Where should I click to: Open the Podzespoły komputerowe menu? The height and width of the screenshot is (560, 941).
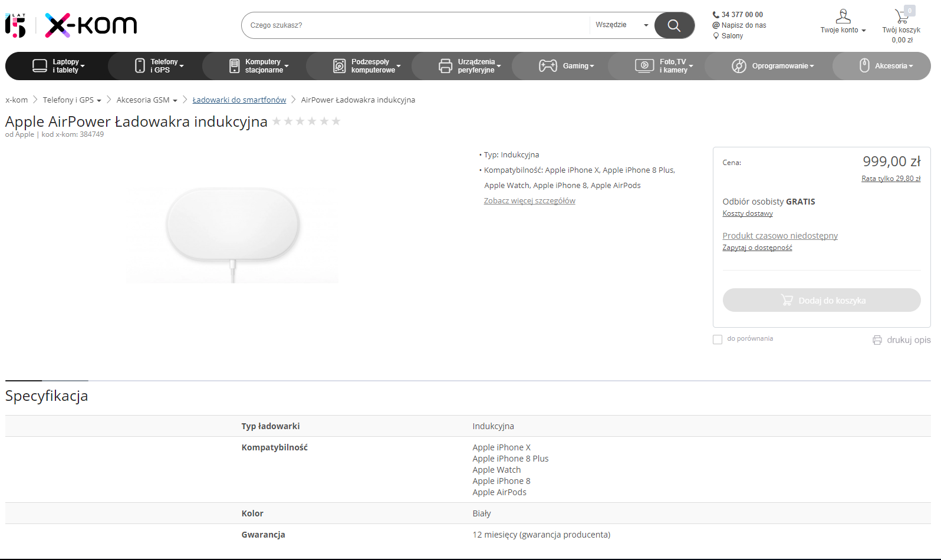(x=367, y=66)
